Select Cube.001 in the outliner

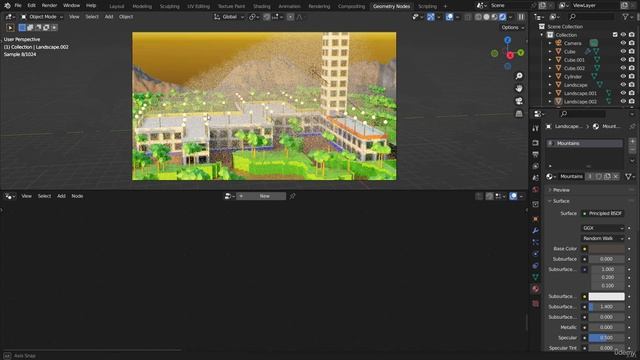574,60
